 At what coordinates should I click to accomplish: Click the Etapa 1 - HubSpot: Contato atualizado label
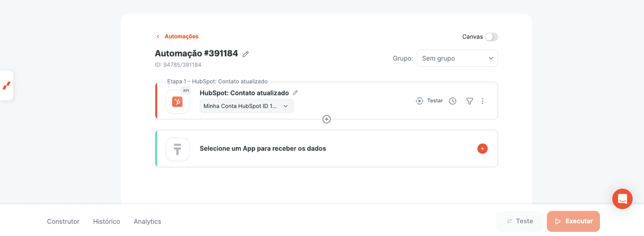[x=217, y=82]
